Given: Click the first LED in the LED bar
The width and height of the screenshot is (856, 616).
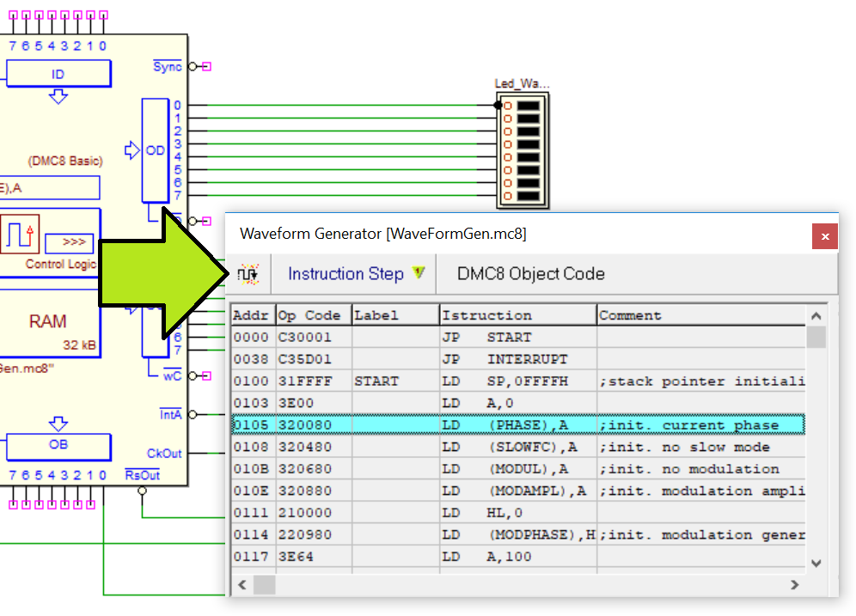Looking at the screenshot, I should click(x=528, y=106).
